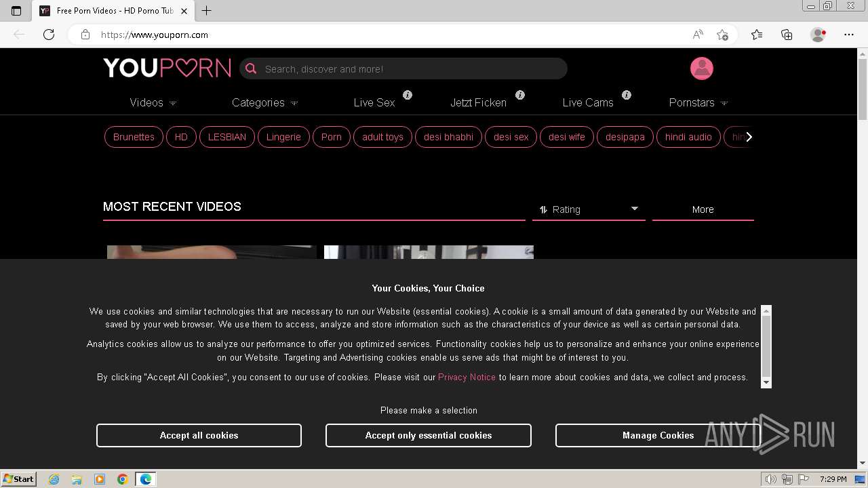View site info via padlock icon

pos(85,35)
